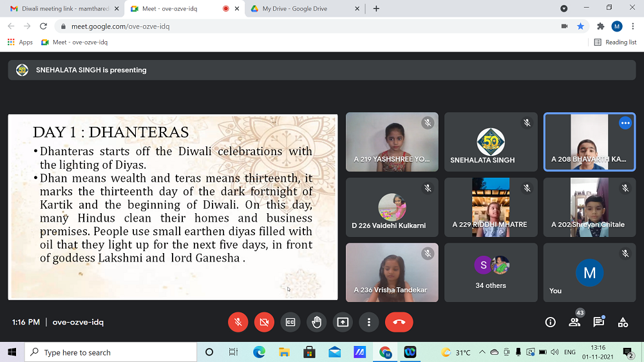Bookmark this page with star icon
The height and width of the screenshot is (362, 644).
point(580,26)
